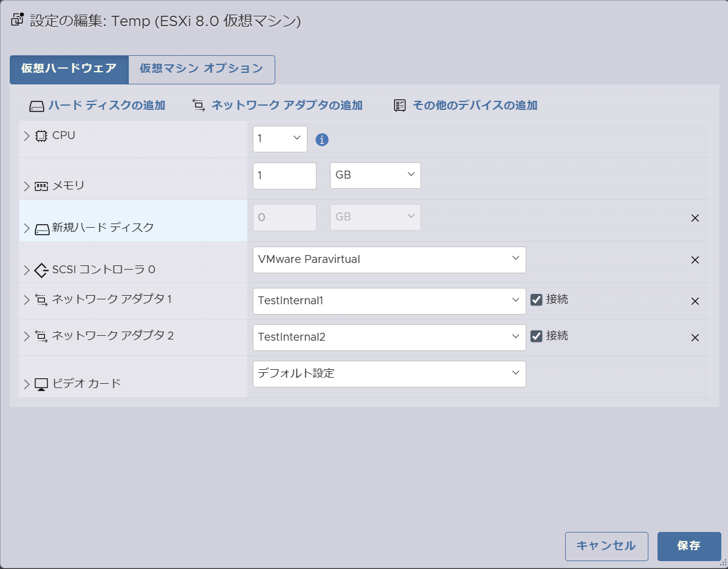Remove SCSI Controller 0
The image size is (728, 569).
click(695, 260)
